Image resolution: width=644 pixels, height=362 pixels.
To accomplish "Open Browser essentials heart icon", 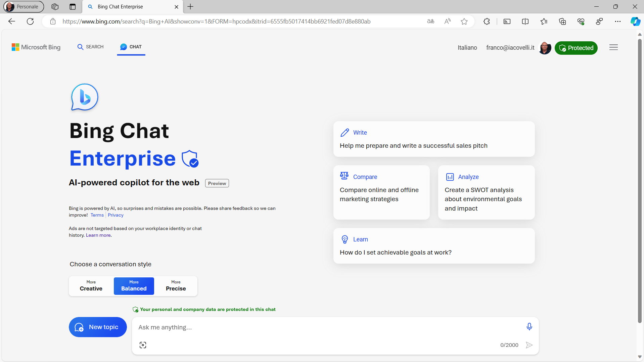I will coord(581,21).
